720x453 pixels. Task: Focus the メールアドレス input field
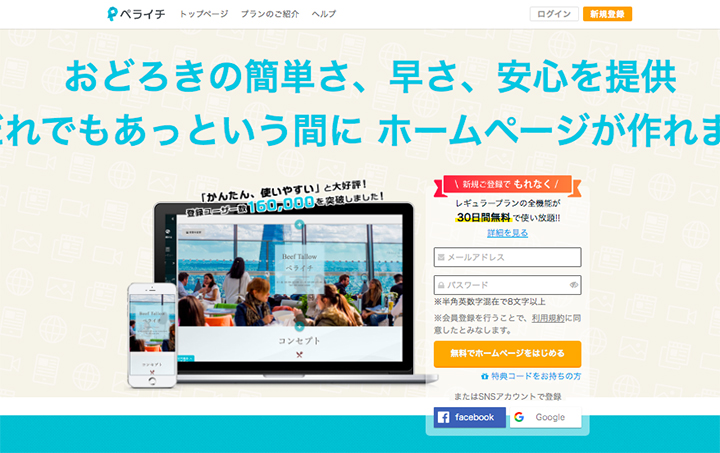coord(507,257)
